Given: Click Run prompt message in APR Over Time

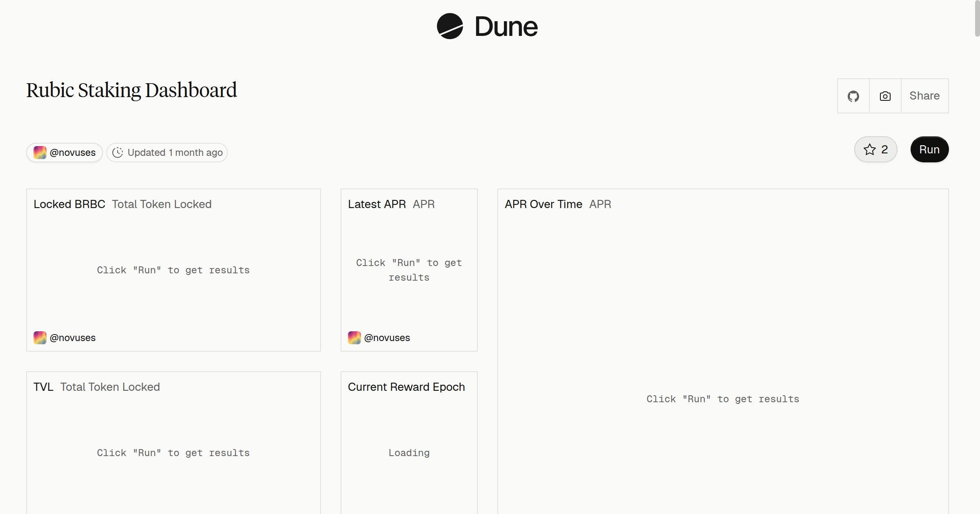Looking at the screenshot, I should tap(723, 399).
